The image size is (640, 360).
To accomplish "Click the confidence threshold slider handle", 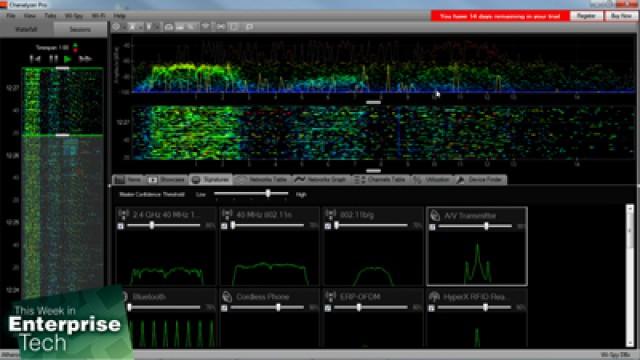I will click(268, 193).
